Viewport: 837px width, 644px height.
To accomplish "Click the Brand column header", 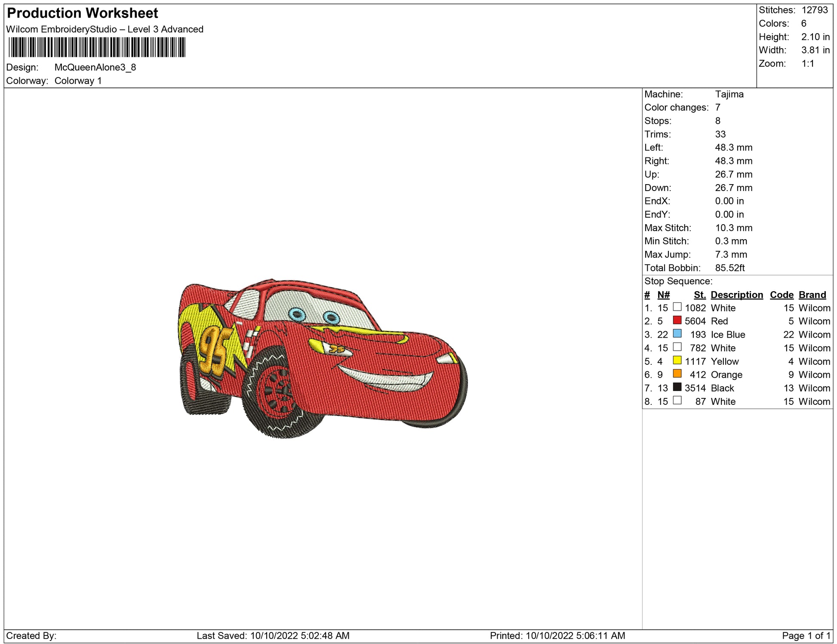I will tap(812, 295).
